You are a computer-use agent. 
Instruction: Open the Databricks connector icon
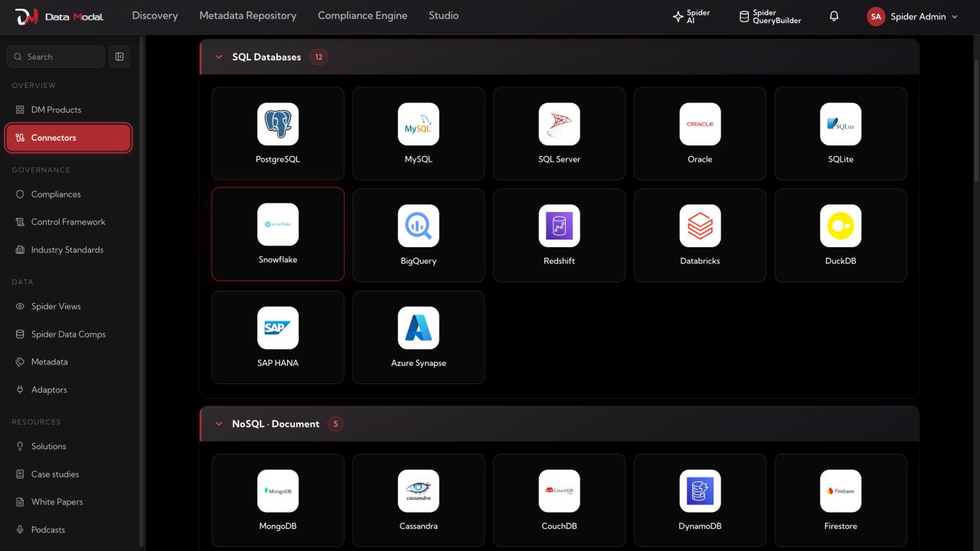(700, 226)
